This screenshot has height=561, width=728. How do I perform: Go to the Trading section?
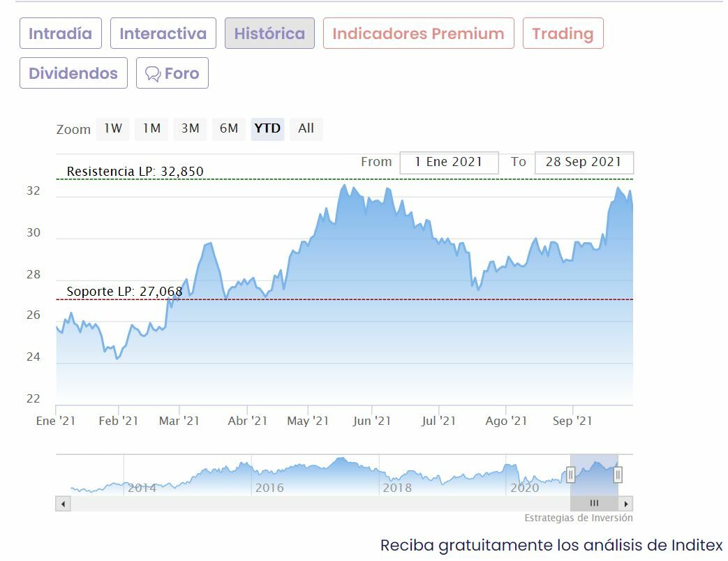click(563, 33)
